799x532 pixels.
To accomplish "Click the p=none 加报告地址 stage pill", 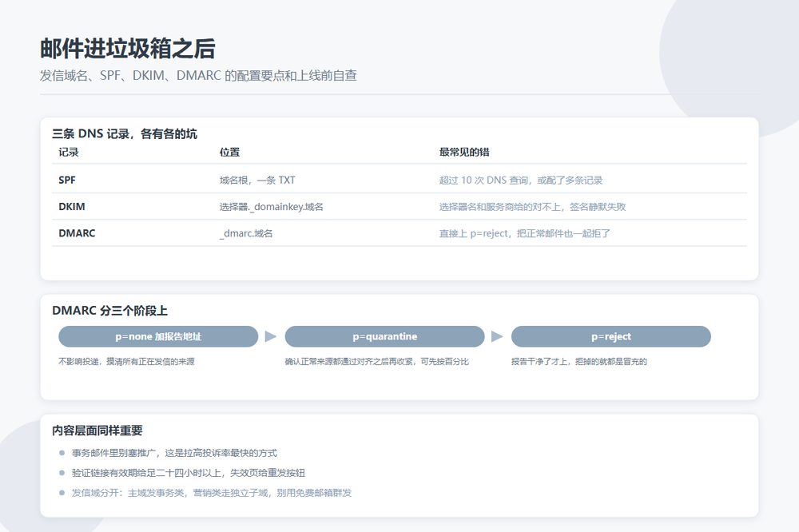I will (158, 336).
